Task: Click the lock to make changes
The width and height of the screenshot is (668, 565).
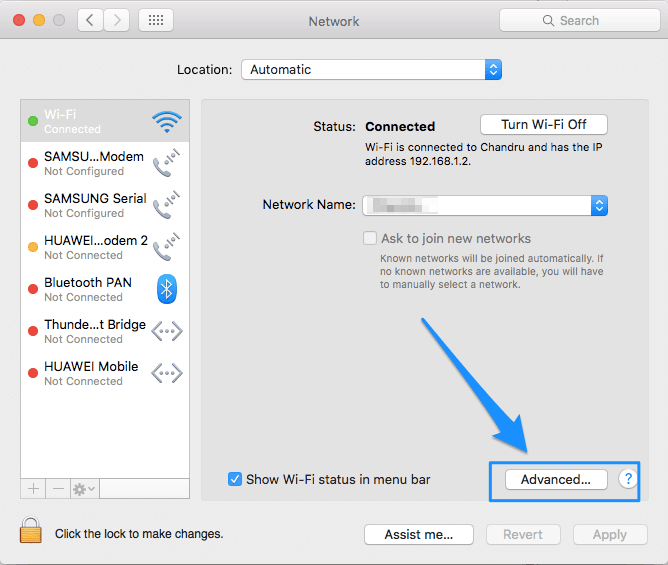Action: click(x=31, y=530)
